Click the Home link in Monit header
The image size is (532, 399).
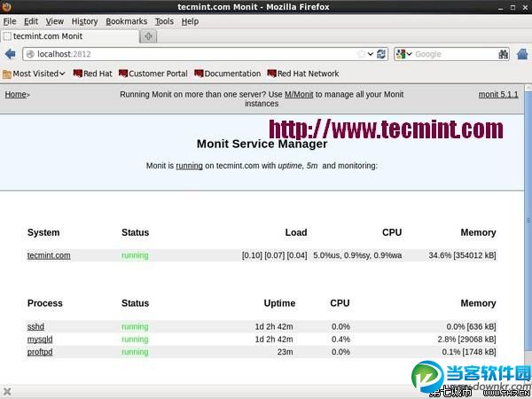click(x=16, y=94)
